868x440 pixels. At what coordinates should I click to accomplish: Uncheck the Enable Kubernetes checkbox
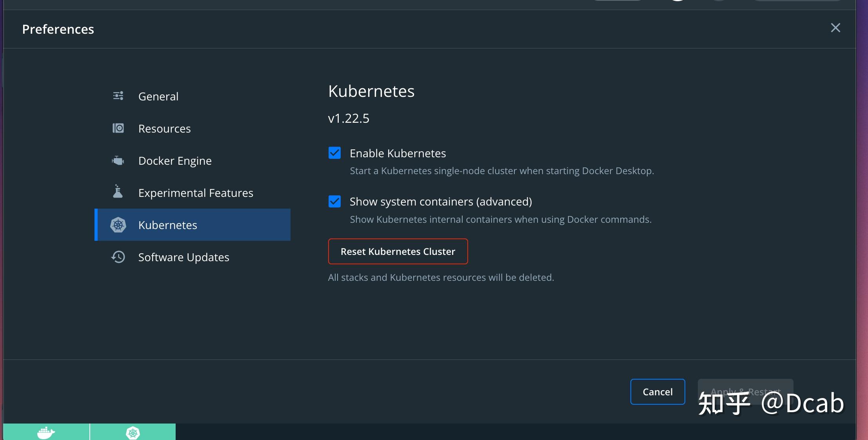pos(334,153)
